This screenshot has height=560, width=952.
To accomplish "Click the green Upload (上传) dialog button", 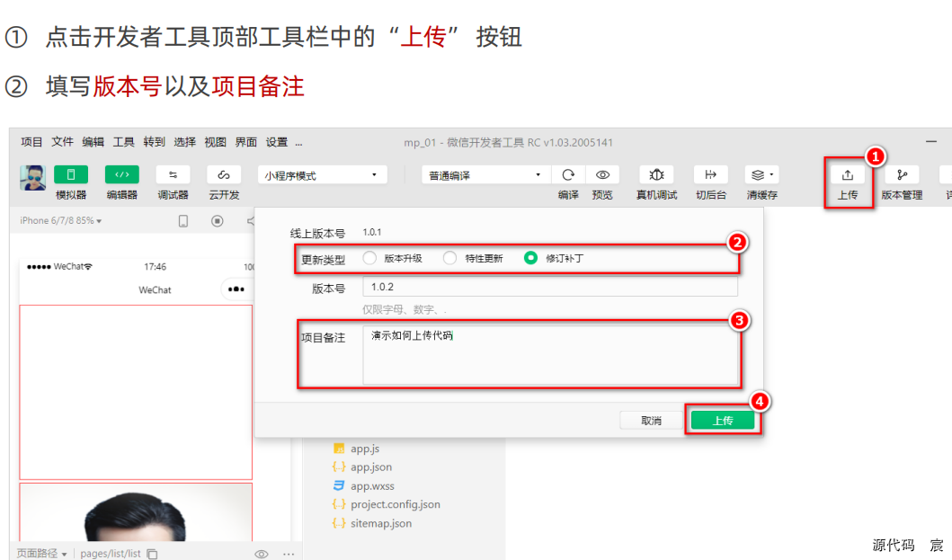I will 723,421.
